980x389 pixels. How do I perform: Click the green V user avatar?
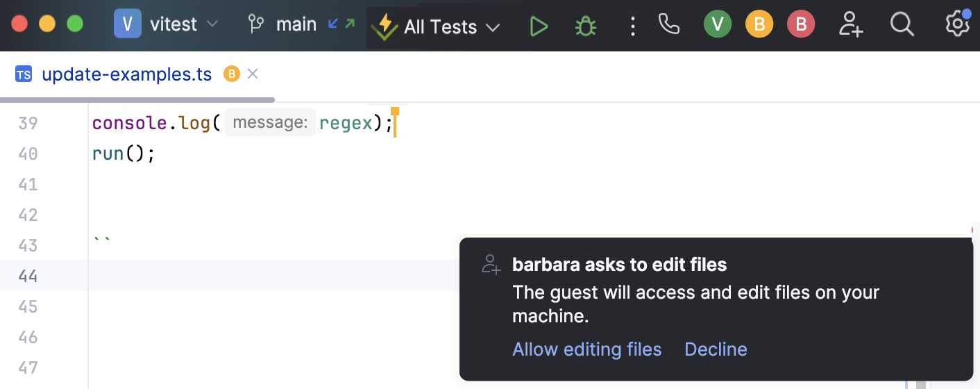click(718, 25)
